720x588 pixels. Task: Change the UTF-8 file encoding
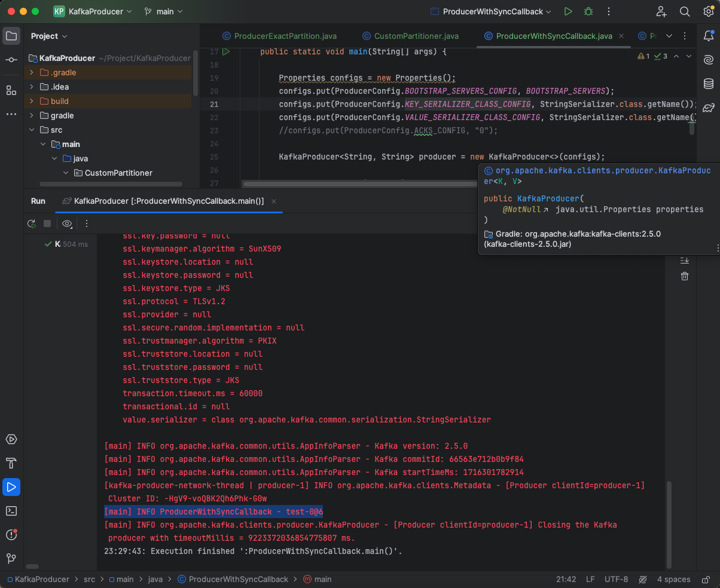tap(617, 579)
